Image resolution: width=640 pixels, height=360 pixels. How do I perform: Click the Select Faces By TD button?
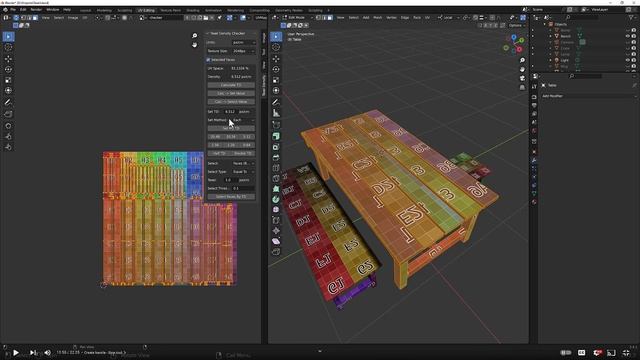point(231,197)
